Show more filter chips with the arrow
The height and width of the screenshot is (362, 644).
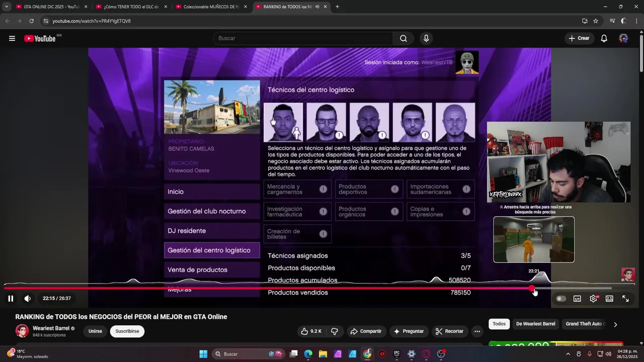tap(615, 324)
